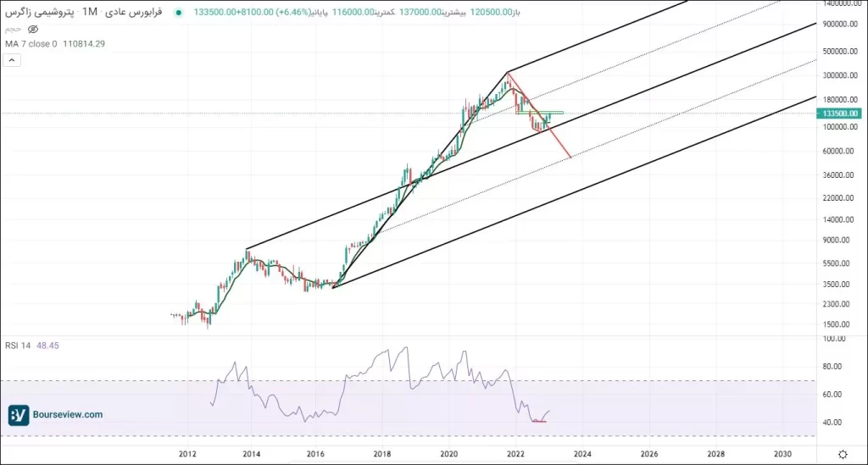Click the green market status dot
This screenshot has width=868, height=465.
coord(177,13)
